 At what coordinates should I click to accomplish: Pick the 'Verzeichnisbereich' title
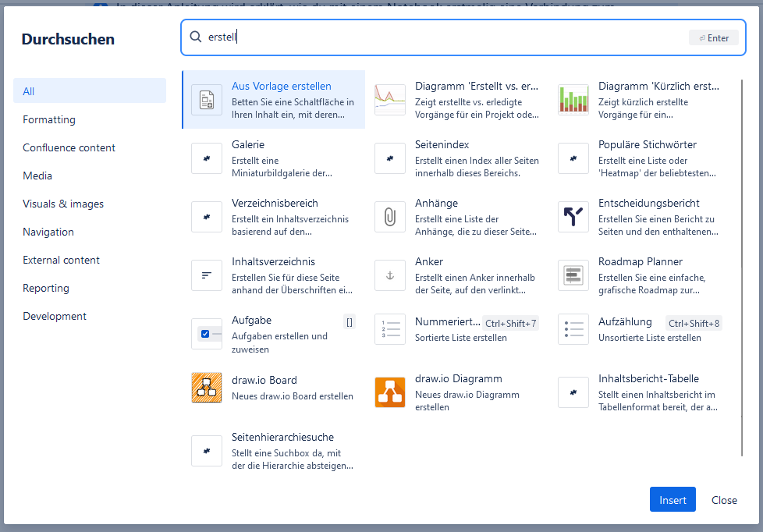pos(275,203)
